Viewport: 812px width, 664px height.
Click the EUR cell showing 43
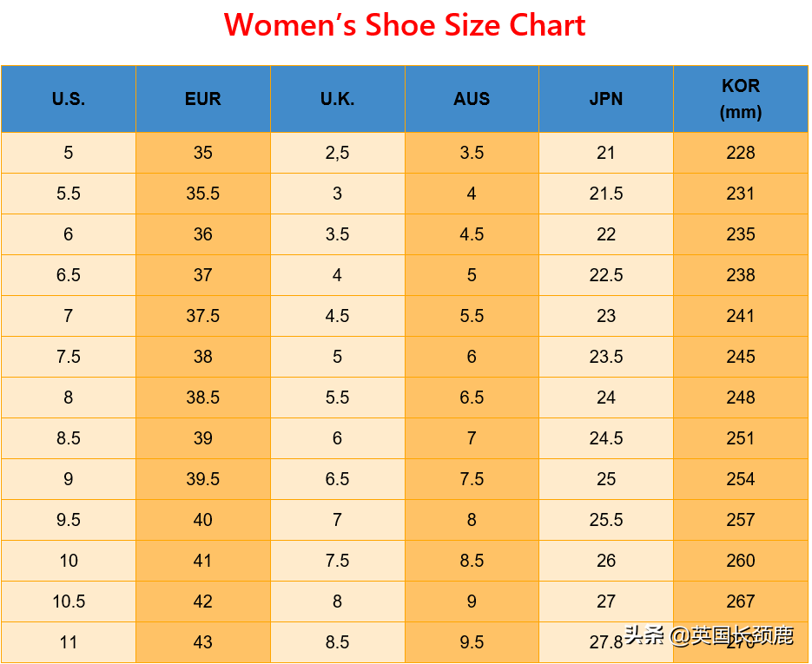tap(203, 642)
